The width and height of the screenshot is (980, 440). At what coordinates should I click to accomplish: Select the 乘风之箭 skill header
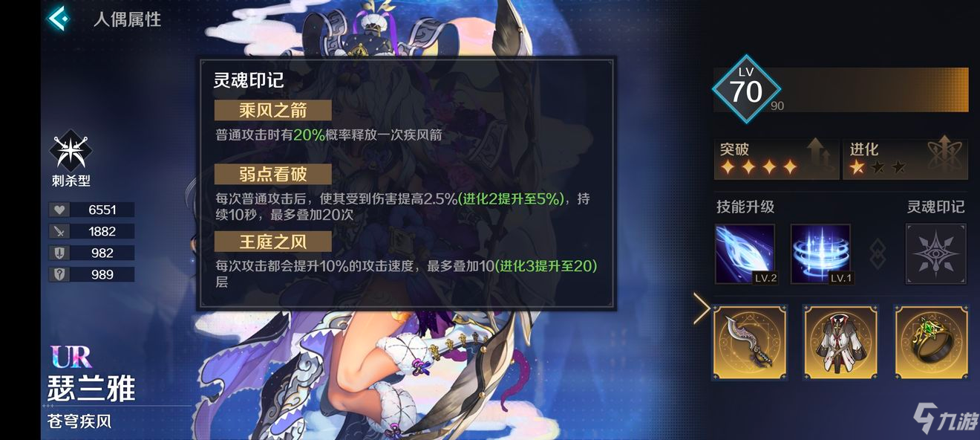(x=272, y=110)
